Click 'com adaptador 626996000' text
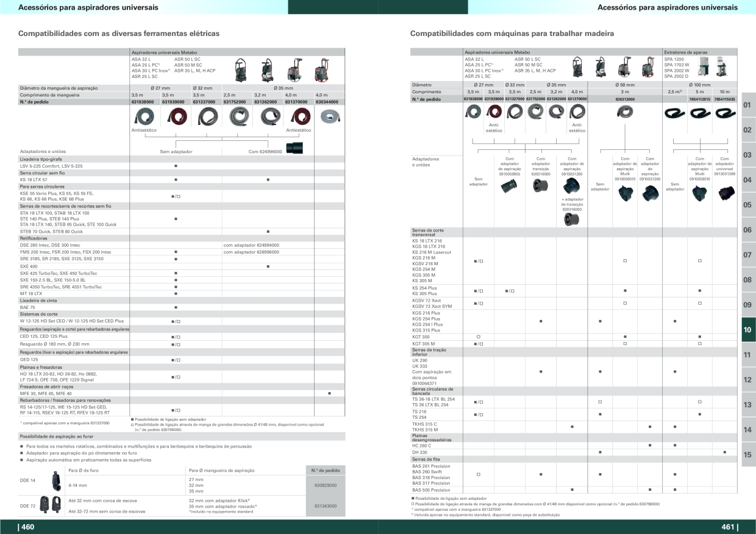756x534 pixels. (x=251, y=252)
